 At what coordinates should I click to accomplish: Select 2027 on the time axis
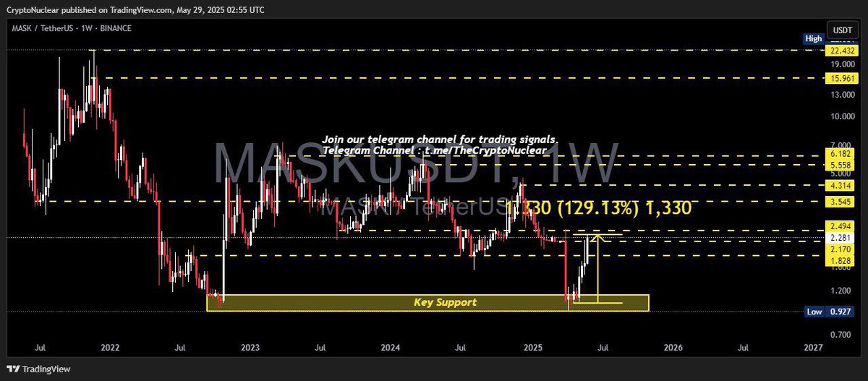pyautogui.click(x=813, y=348)
